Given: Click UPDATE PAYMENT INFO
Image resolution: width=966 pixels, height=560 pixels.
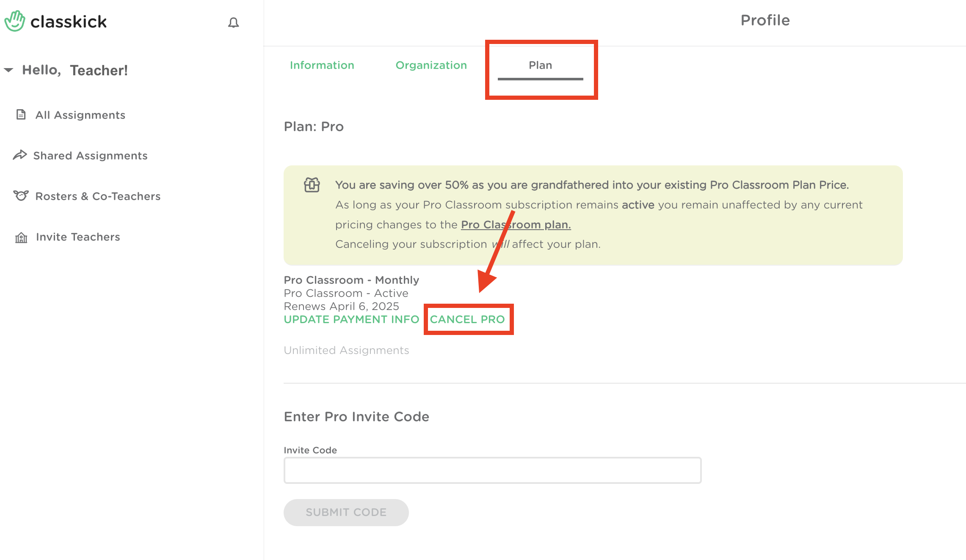Looking at the screenshot, I should coord(351,319).
